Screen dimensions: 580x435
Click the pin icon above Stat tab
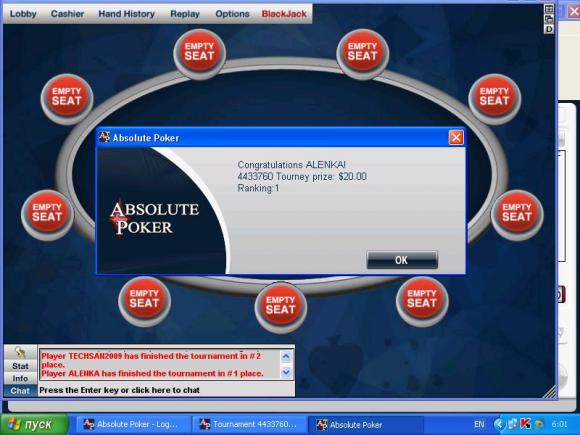point(20,353)
